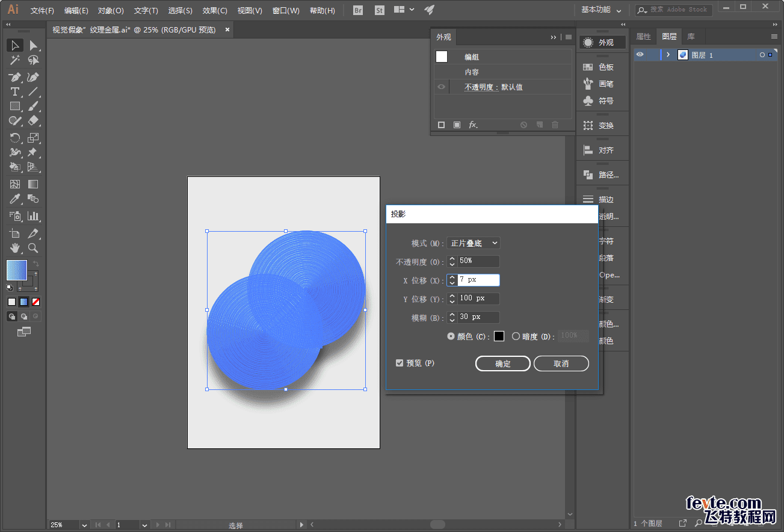Click the black shadow color swatch

click(499, 336)
